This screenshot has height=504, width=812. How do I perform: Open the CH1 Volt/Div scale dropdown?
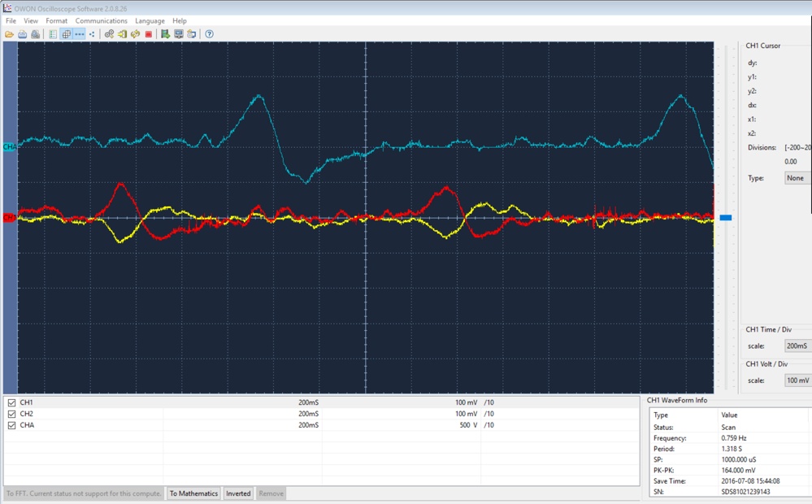(797, 380)
